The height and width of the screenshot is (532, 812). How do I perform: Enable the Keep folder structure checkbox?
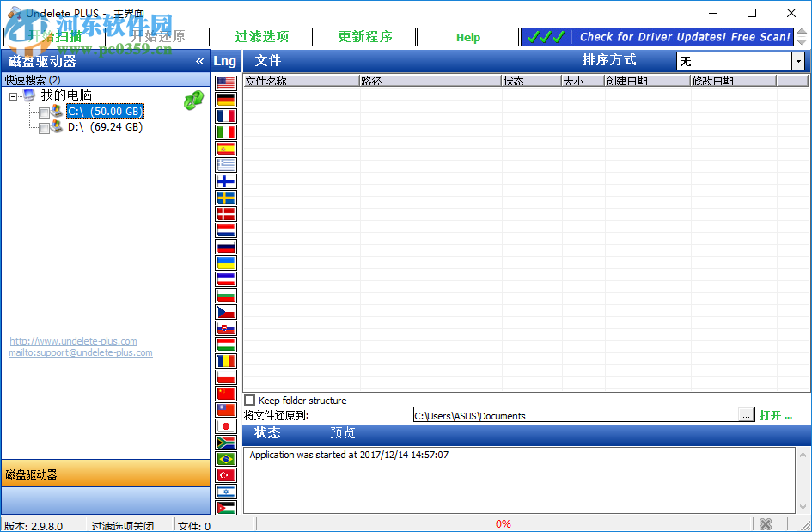point(249,400)
